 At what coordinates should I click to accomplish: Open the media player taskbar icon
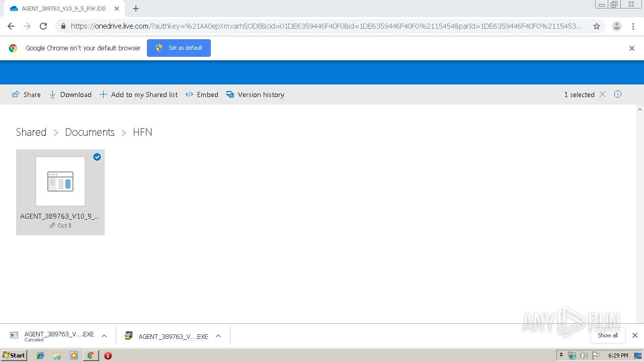click(74, 355)
